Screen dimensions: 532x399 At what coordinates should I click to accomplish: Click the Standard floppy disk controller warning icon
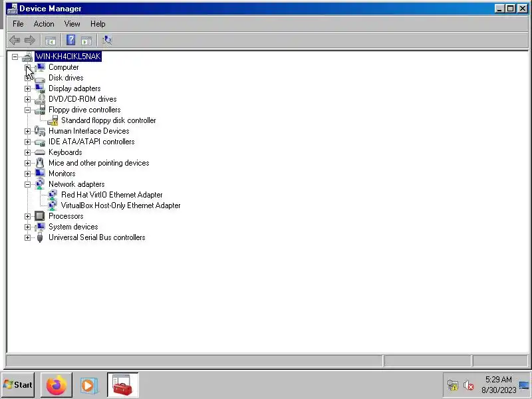(53, 120)
